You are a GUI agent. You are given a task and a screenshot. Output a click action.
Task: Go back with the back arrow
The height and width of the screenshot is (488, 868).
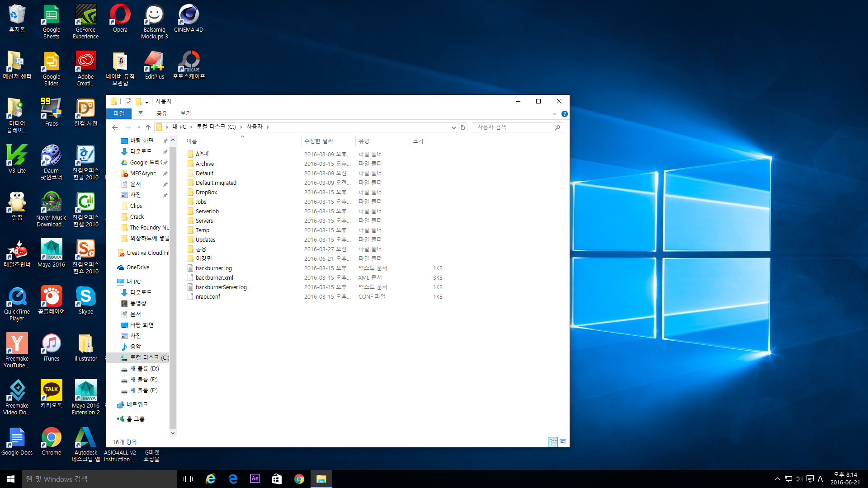coord(115,127)
